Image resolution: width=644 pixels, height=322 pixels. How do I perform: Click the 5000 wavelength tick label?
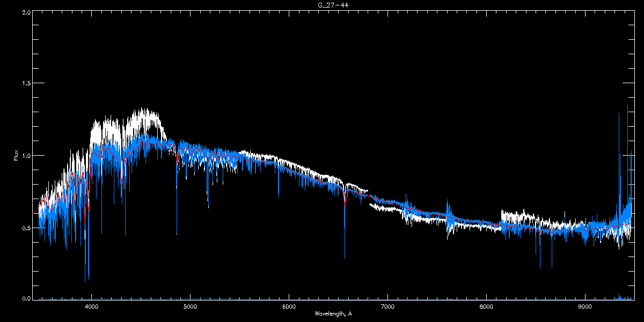pyautogui.click(x=191, y=306)
